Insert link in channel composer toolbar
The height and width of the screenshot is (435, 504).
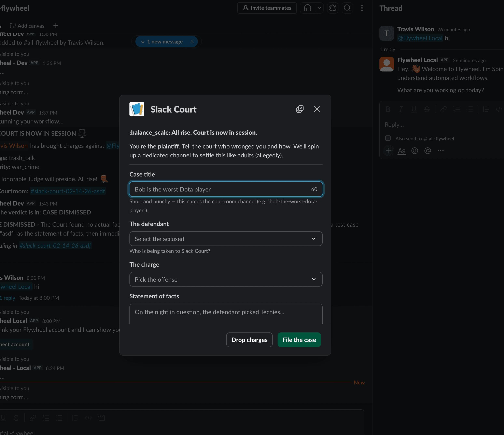pyautogui.click(x=33, y=418)
